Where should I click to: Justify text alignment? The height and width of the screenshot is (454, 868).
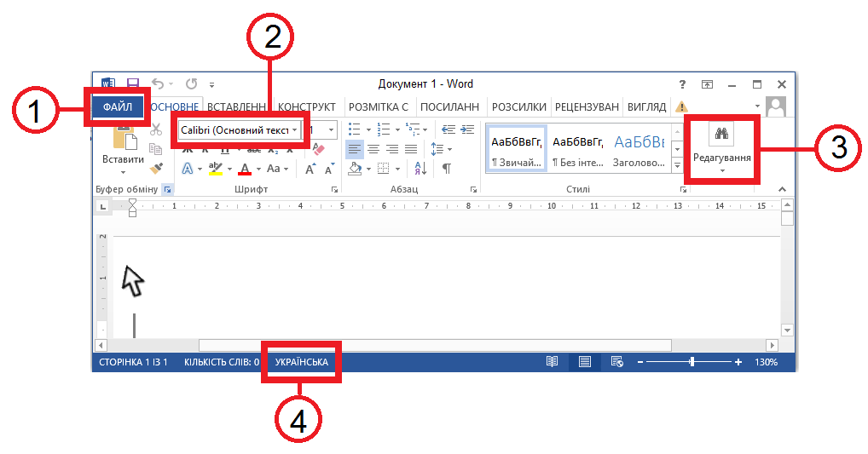(x=411, y=149)
